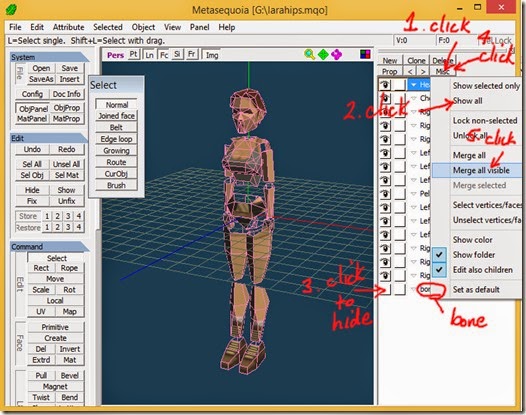526x415 pixels.
Task: Collapse the 'Ch' object tree triangle
Action: click(x=414, y=98)
